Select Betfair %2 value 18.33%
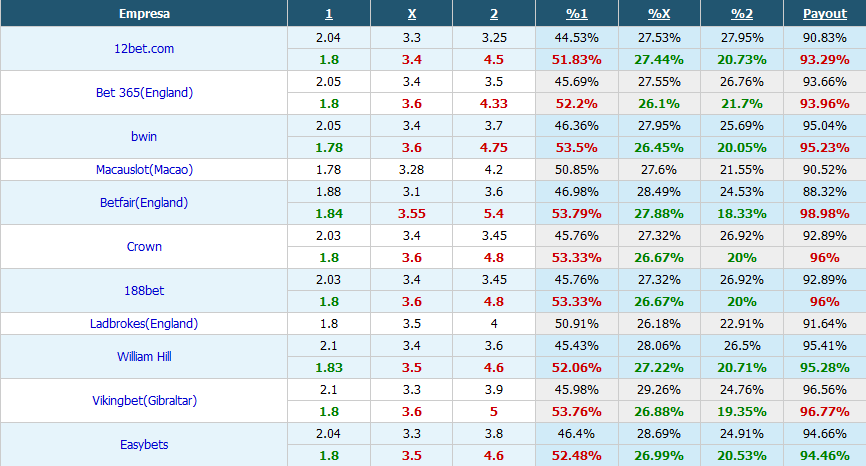Viewport: 866px width, 466px height. tap(742, 214)
